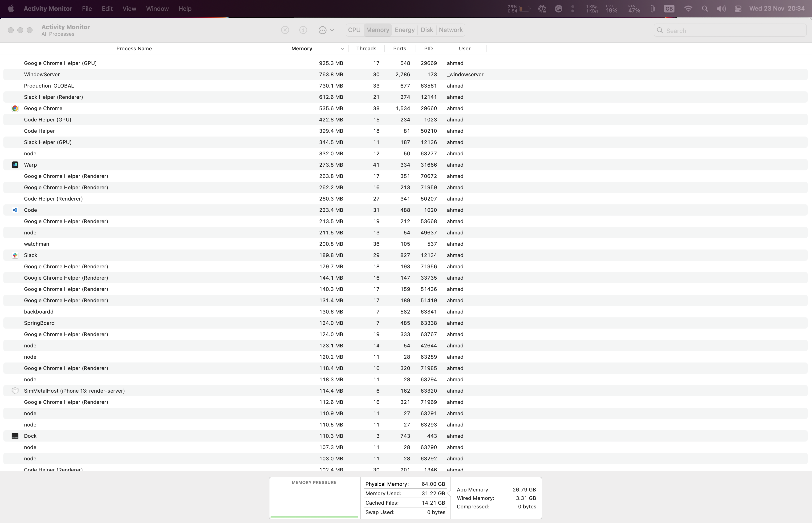Open the Edit menu

pyautogui.click(x=107, y=8)
